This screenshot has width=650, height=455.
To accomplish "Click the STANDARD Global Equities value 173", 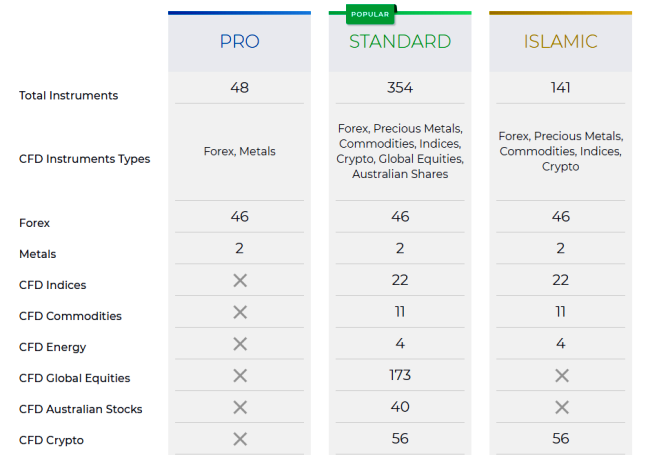I will coord(400,375).
